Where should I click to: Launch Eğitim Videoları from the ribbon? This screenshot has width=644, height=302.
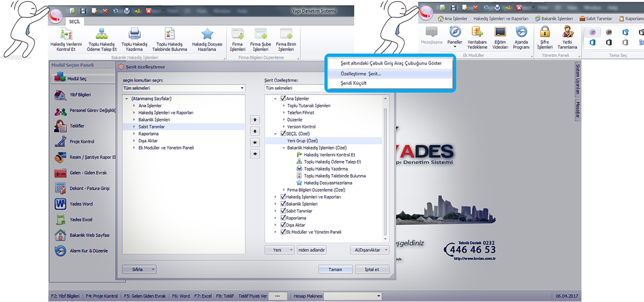(500, 32)
